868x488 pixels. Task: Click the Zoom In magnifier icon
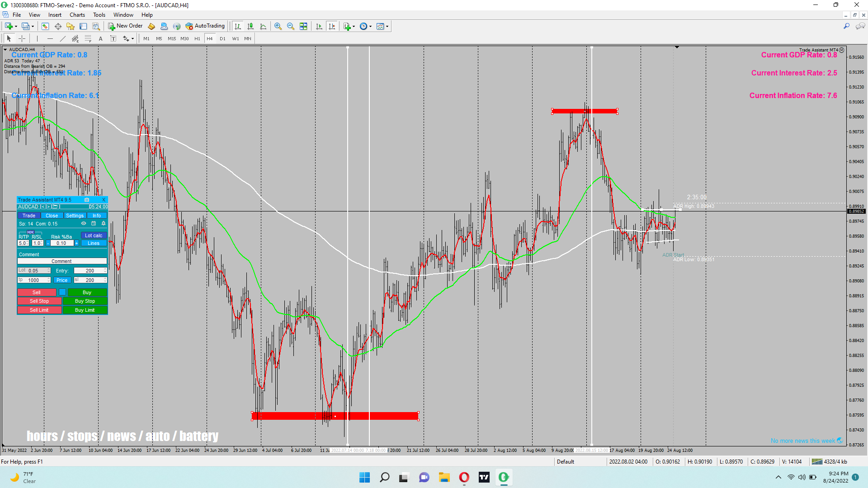point(278,26)
